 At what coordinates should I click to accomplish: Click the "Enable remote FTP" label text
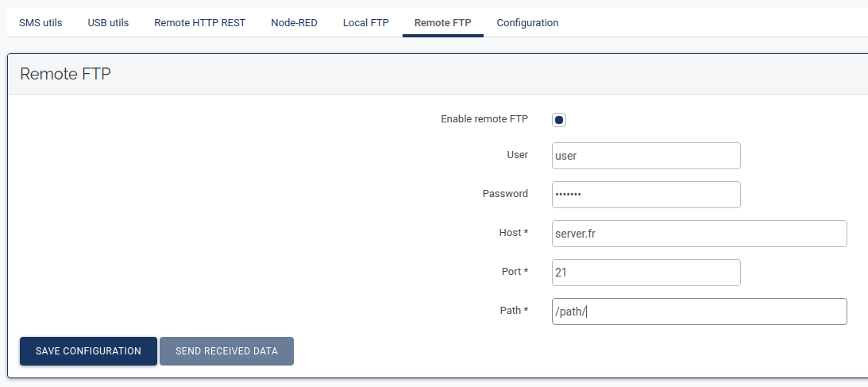484,119
